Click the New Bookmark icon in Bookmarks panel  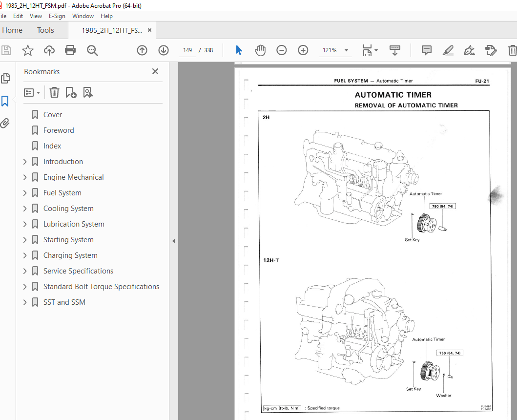pos(71,92)
